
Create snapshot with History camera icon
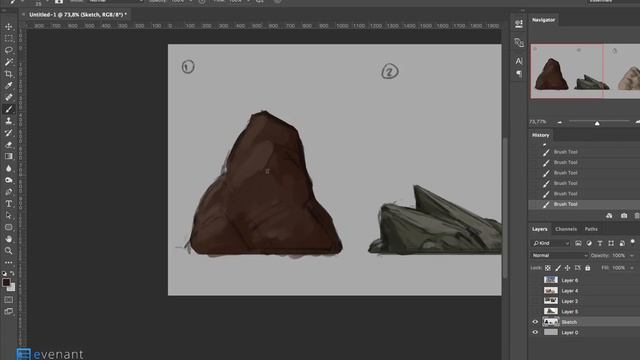[x=624, y=216]
